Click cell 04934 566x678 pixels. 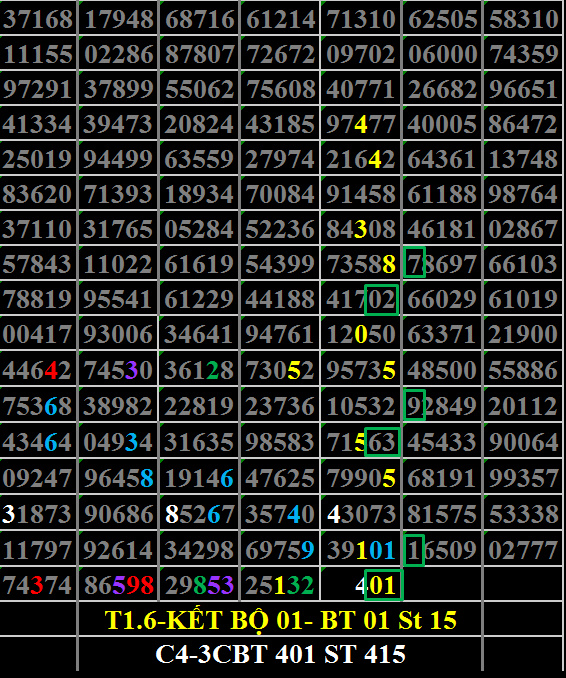[119, 441]
